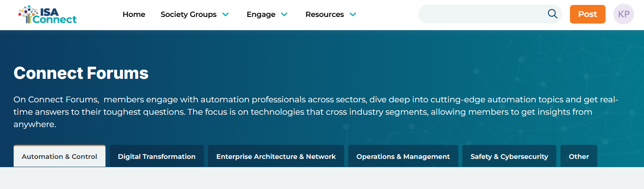Open the Resources menu label
This screenshot has width=644, height=189.
coord(325,14)
